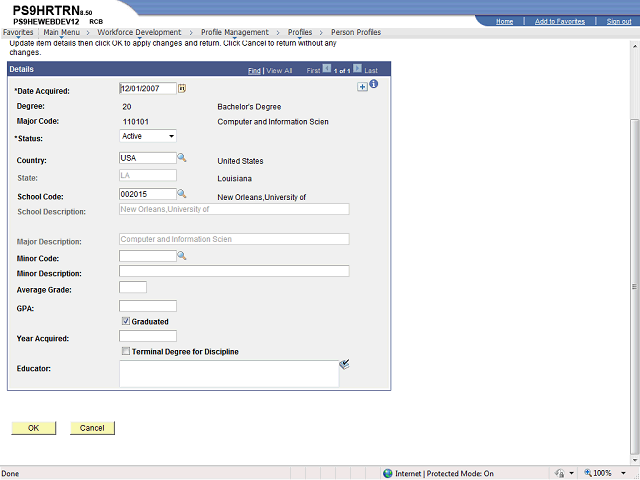Image resolution: width=640 pixels, height=480 pixels.
Task: Focus the Average Grade input field
Action: click(133, 287)
